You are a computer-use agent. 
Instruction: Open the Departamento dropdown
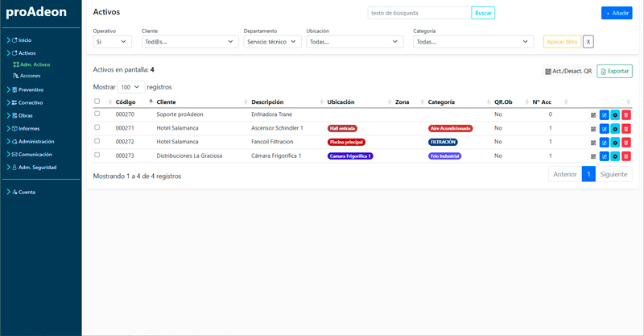pos(272,42)
